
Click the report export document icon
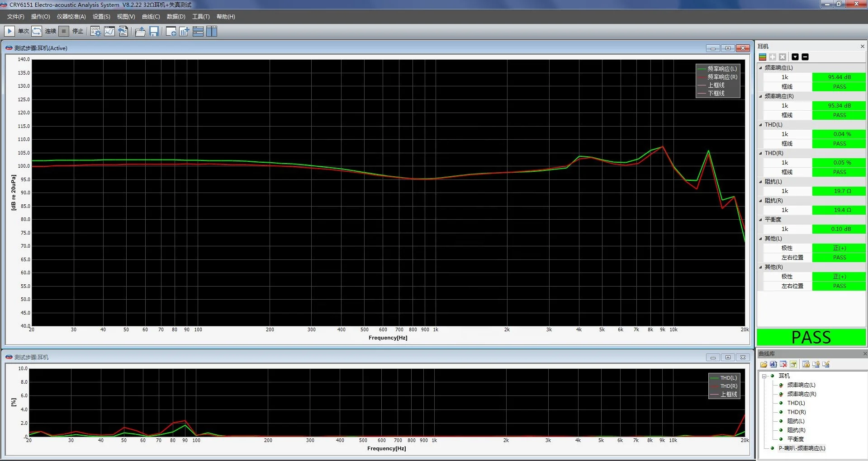(x=123, y=31)
